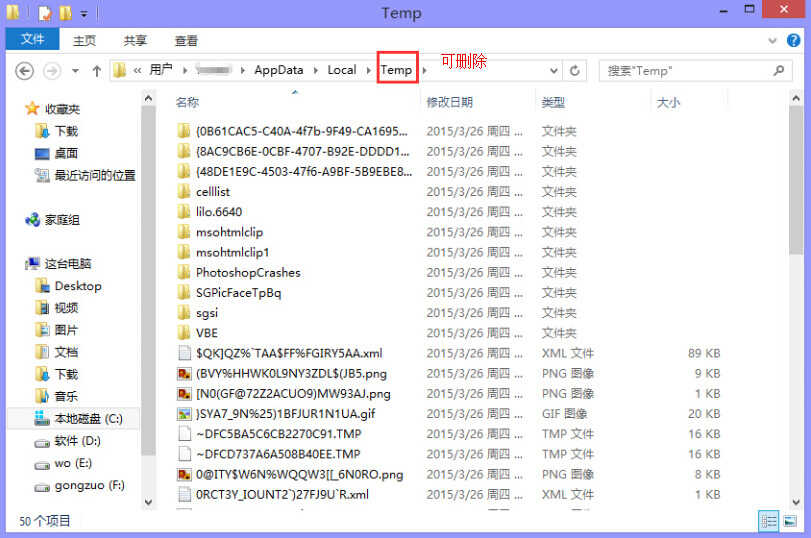Viewport: 811px width, 538px height.
Task: Open the Help question mark icon
Action: point(795,41)
